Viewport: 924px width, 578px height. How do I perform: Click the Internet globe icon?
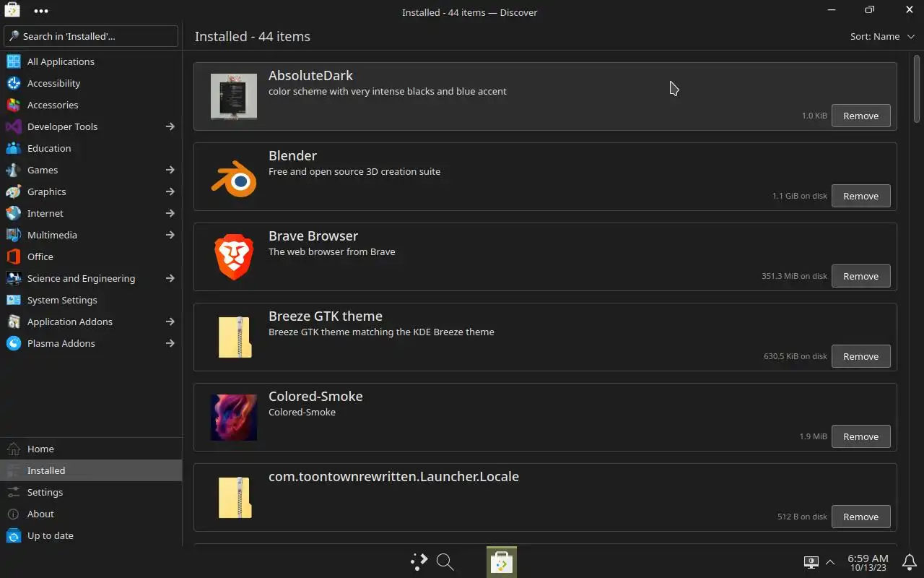click(x=14, y=213)
